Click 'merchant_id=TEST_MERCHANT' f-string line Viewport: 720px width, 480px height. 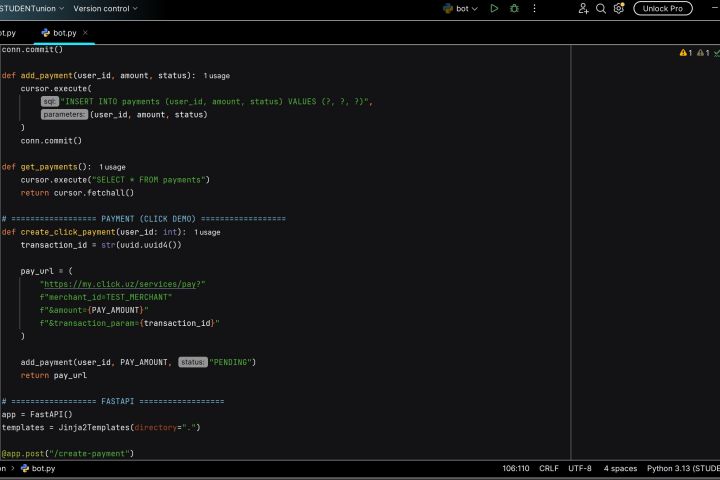point(106,297)
